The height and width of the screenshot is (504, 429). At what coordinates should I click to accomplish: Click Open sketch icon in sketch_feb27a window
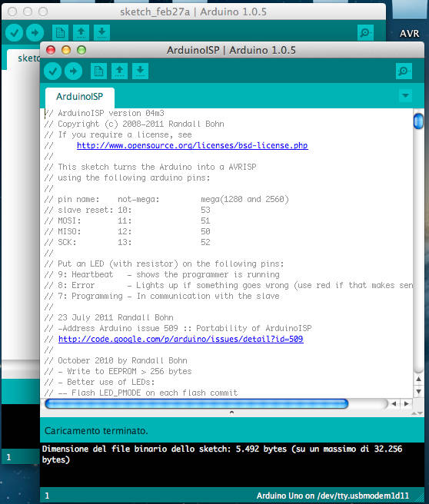click(x=81, y=32)
